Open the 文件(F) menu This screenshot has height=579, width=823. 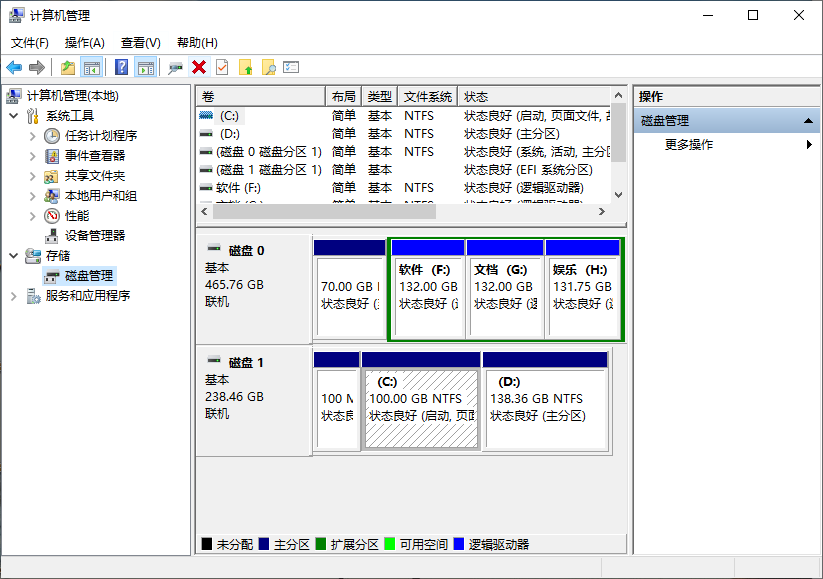click(x=28, y=43)
